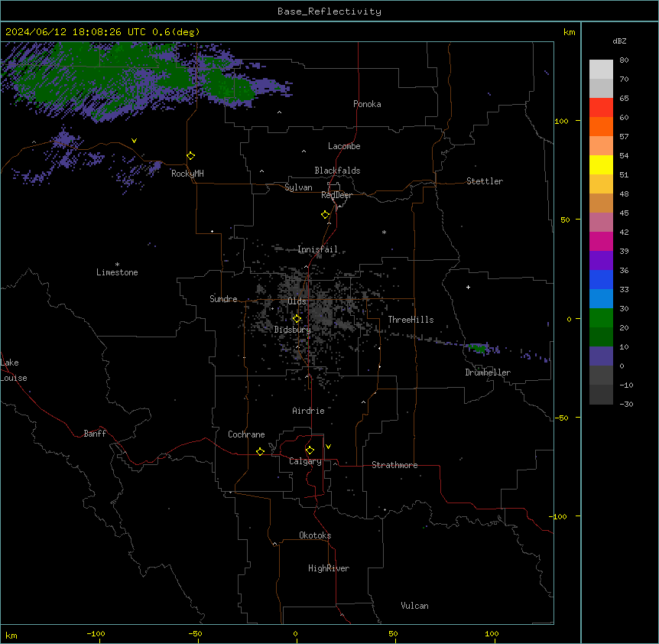Click the yellow V marker northeast of Calgary
Image resolution: width=659 pixels, height=644 pixels.
click(x=328, y=447)
